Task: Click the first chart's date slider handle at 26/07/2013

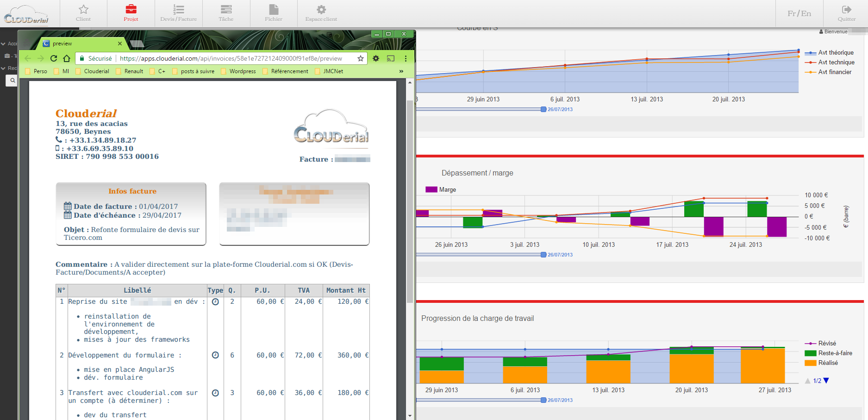Action: (x=543, y=109)
